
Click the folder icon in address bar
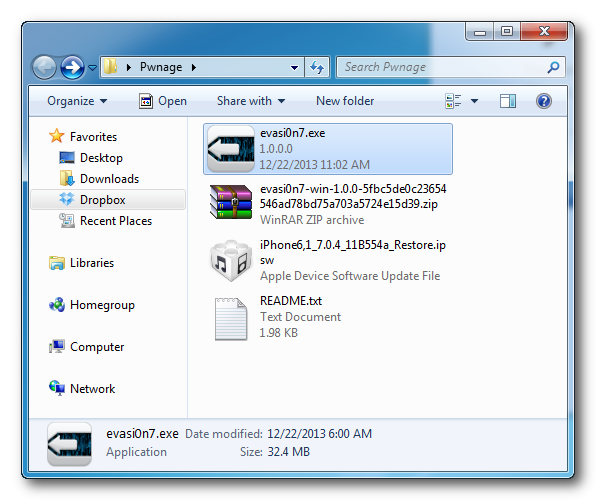coord(111,67)
